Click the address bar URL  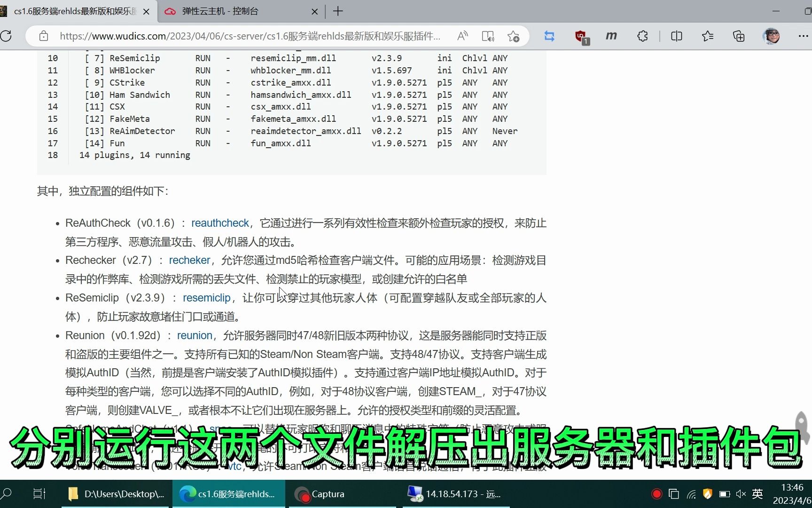click(250, 36)
